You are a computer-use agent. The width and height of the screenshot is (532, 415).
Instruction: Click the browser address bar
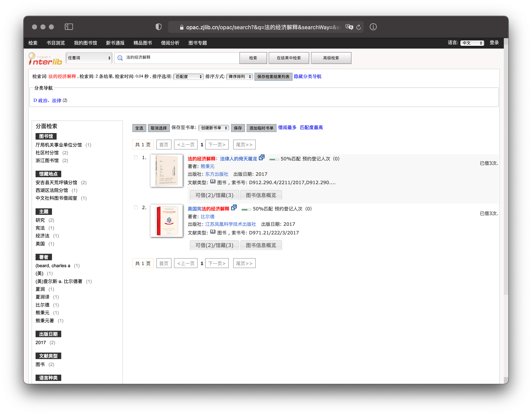266,27
